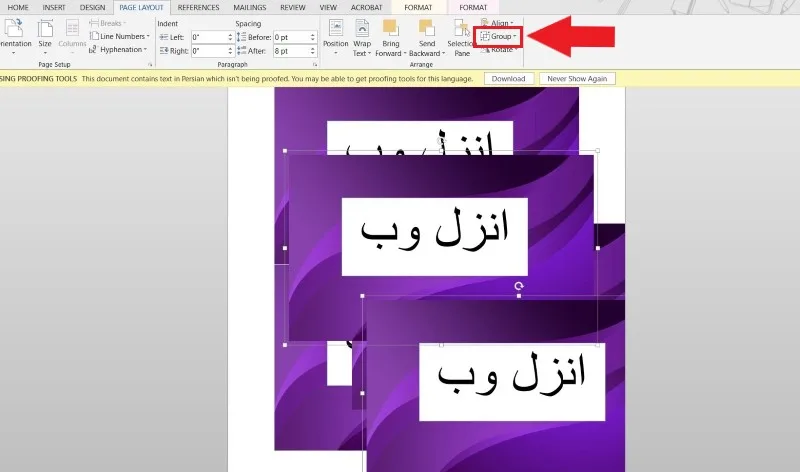Open the page Size menu
Screen dimensions: 800x472
[x=45, y=37]
